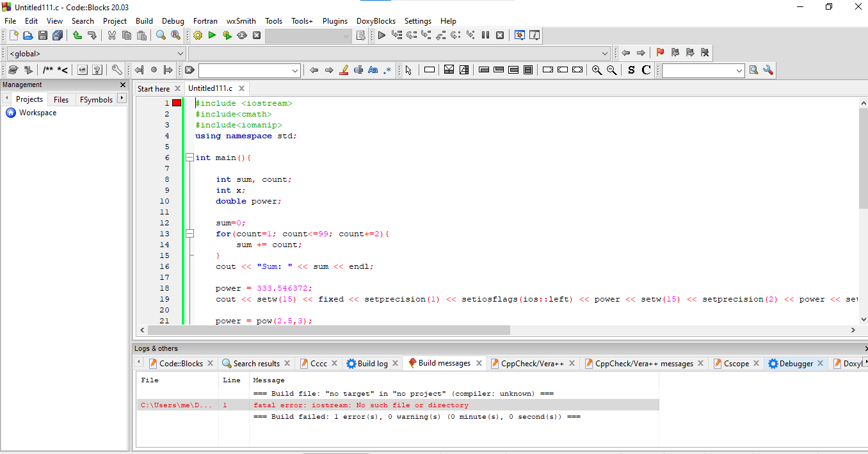Viewport: 868px width, 454px height.
Task: Collapse the main() function fold marker
Action: click(189, 158)
